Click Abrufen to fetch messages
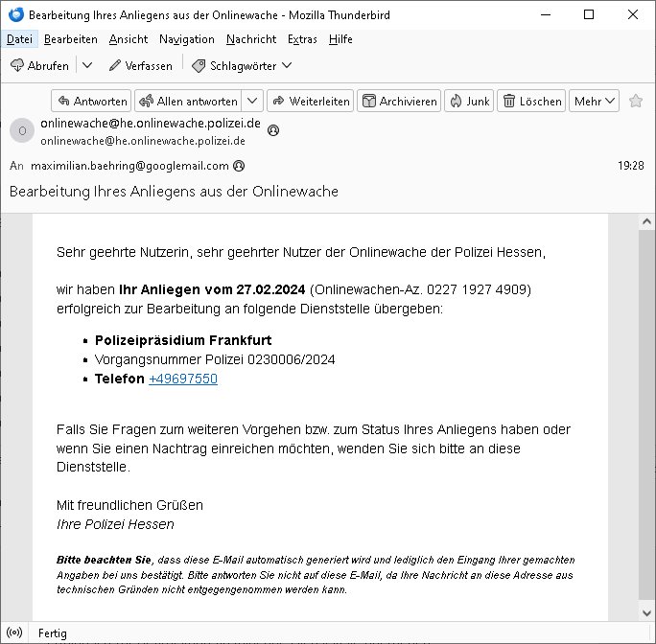 coord(39,65)
